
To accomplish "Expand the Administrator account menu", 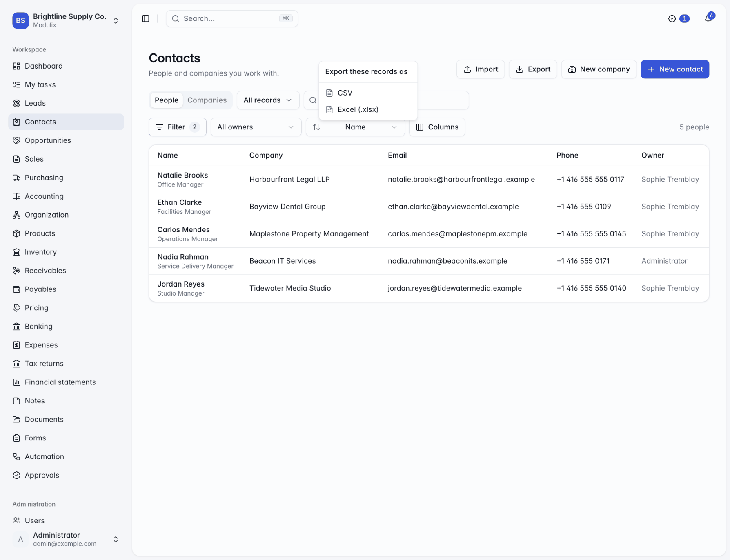I will click(x=66, y=539).
